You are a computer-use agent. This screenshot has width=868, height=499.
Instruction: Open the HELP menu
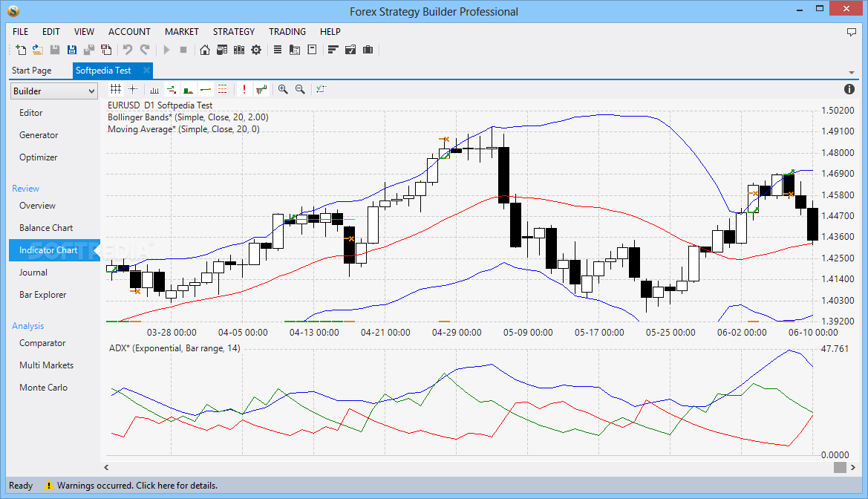(x=330, y=32)
